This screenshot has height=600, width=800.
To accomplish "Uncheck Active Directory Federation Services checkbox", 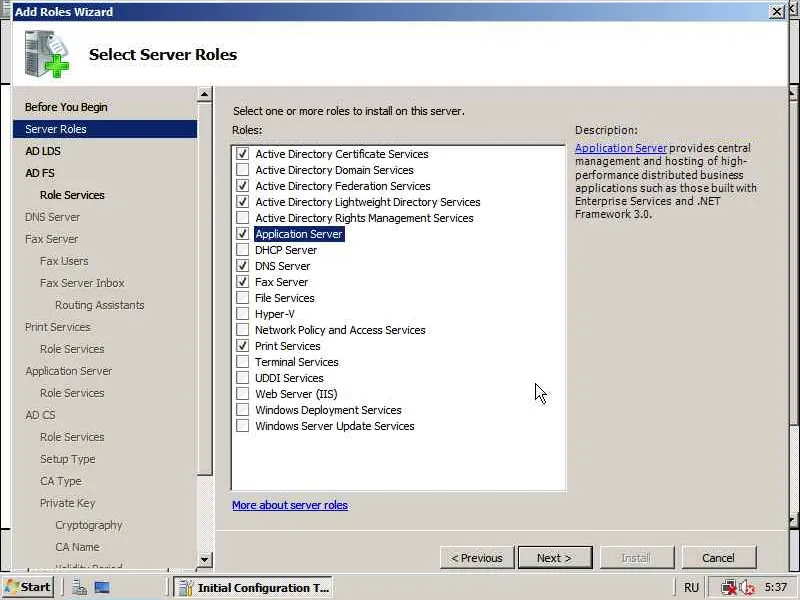I will coord(242,186).
